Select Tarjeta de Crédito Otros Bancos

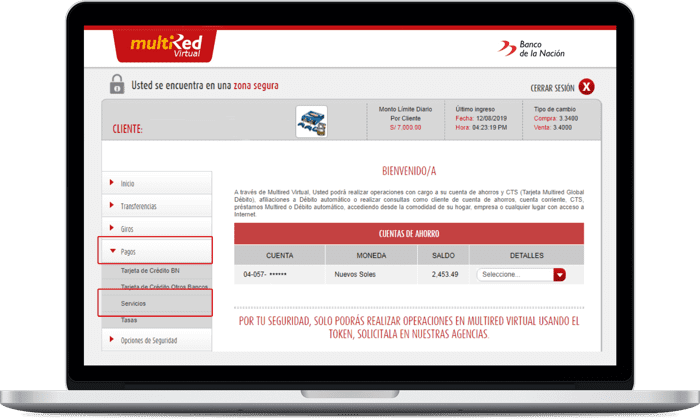coord(164,287)
